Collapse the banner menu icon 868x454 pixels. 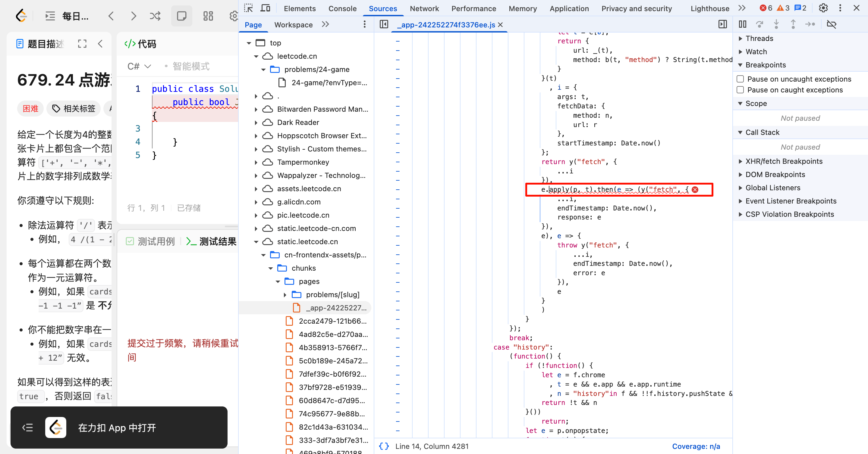tap(28, 428)
